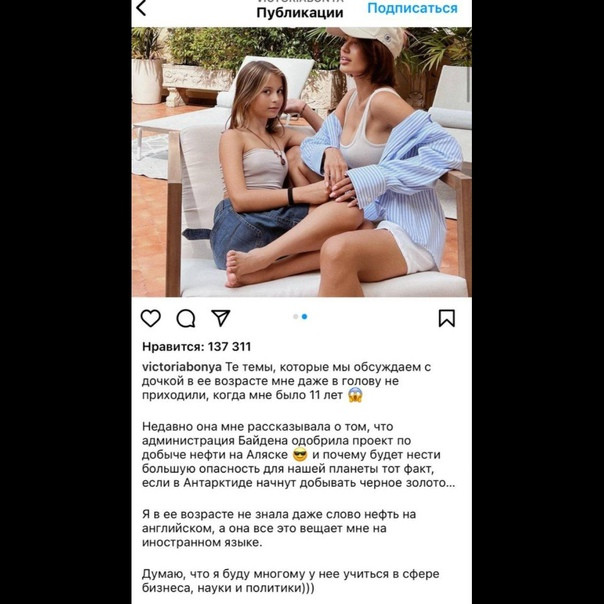Viewport: 604px width, 604px height.
Task: Open comments via the speech bubble icon
Action: coord(186,319)
